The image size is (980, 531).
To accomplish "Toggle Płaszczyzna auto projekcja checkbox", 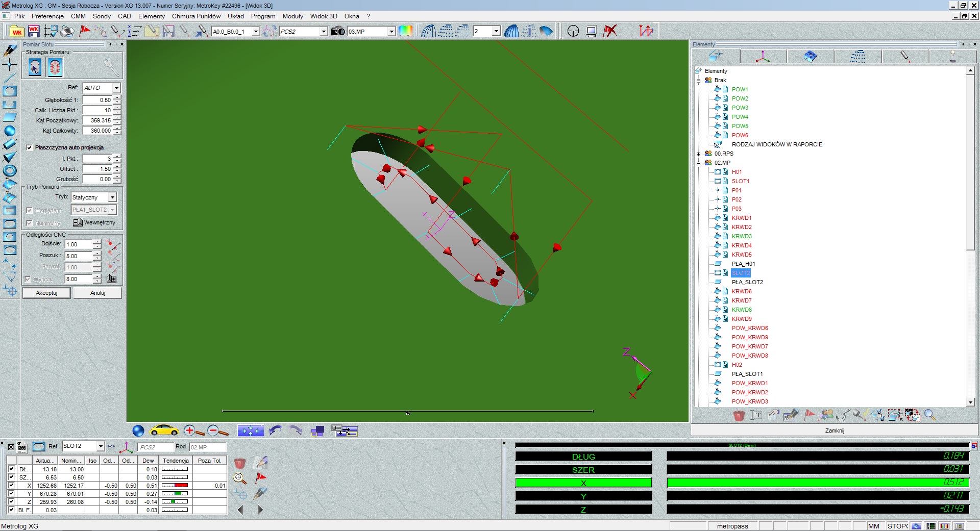I will pos(30,147).
